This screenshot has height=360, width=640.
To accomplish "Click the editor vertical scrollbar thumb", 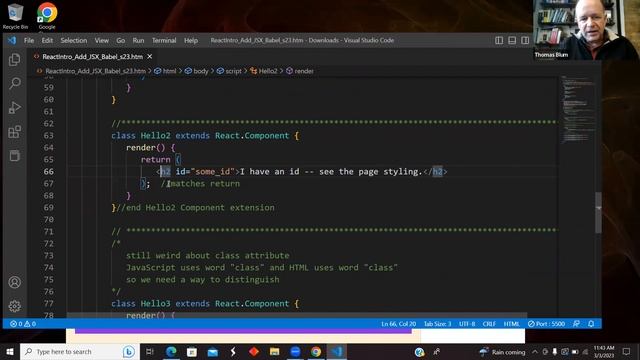I will 598,212.
